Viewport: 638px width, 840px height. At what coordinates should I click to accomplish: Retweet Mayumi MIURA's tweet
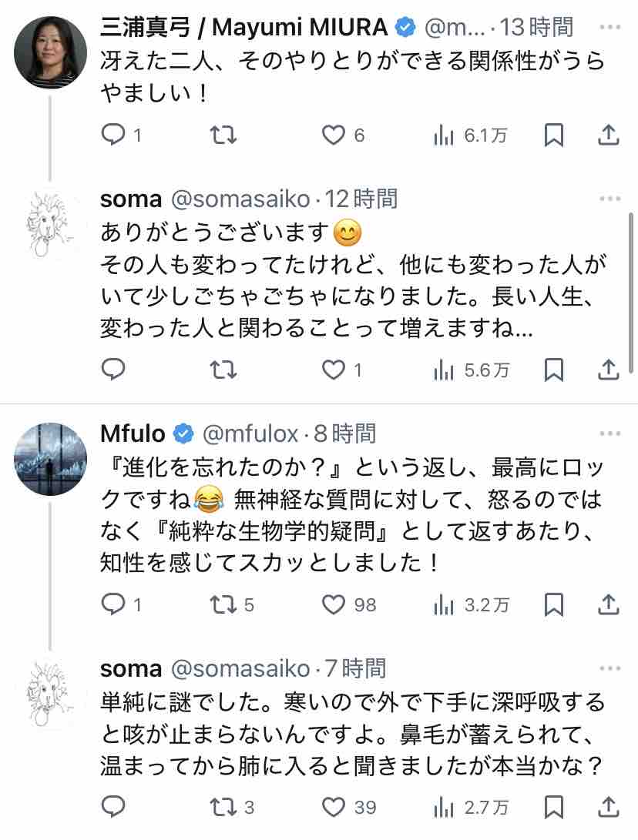click(x=223, y=136)
